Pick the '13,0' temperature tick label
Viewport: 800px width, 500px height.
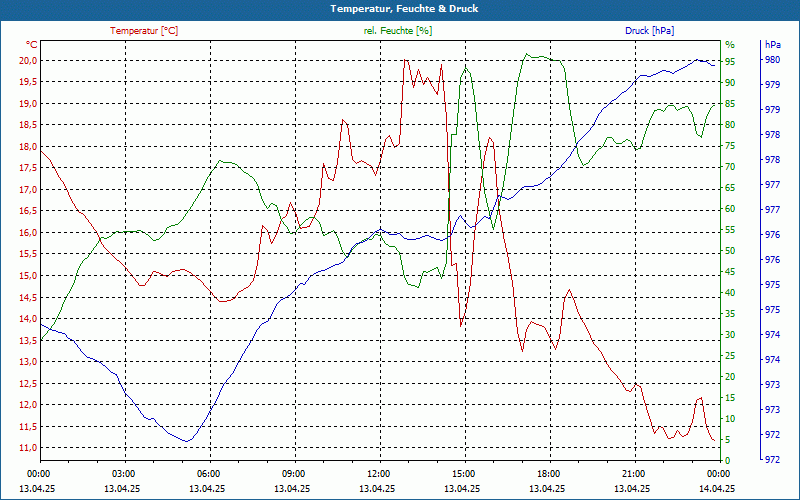[28, 362]
